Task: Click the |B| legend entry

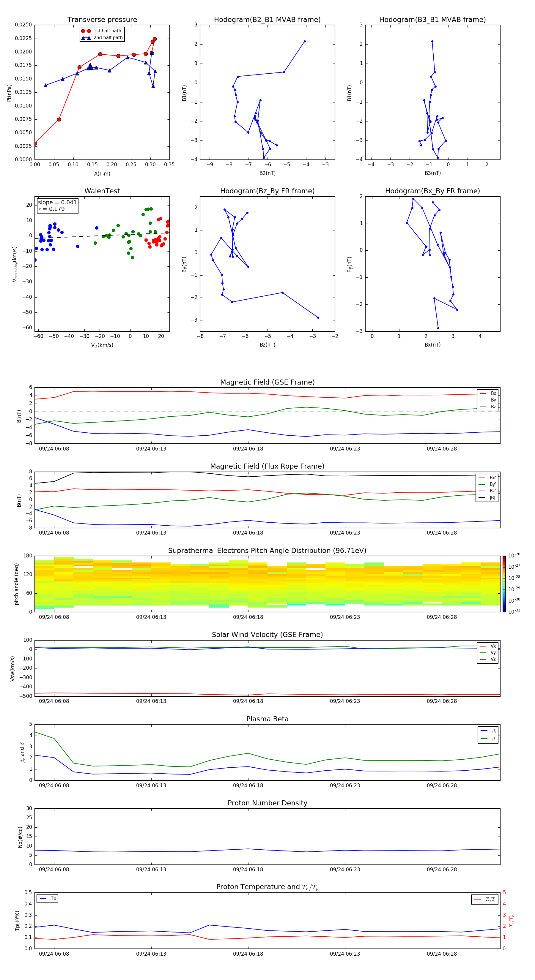Action: [487, 498]
